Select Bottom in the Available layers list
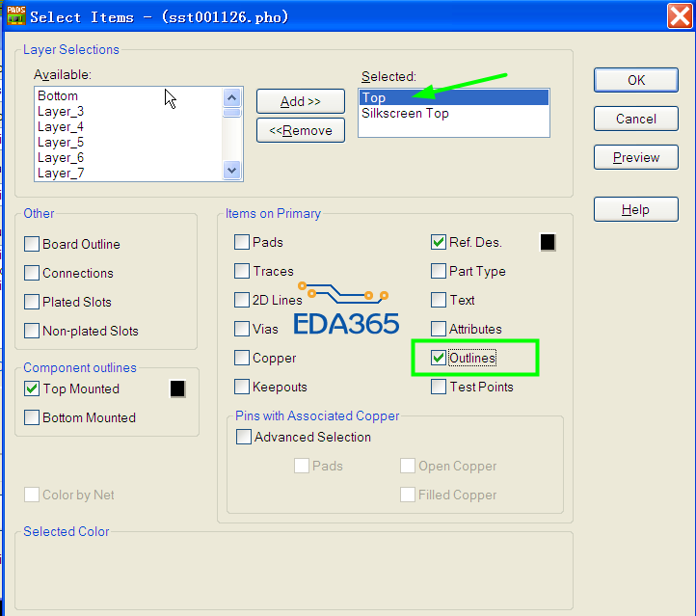 click(x=128, y=95)
